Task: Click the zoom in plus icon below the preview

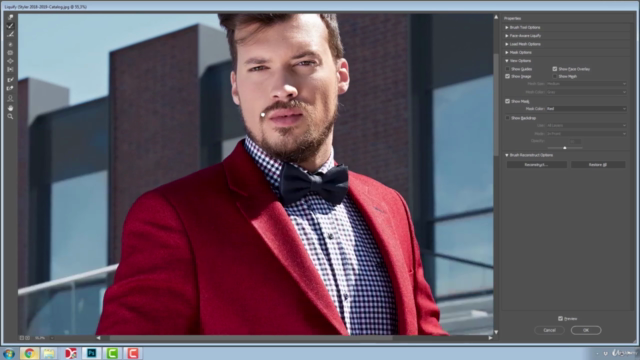Action: tap(28, 338)
